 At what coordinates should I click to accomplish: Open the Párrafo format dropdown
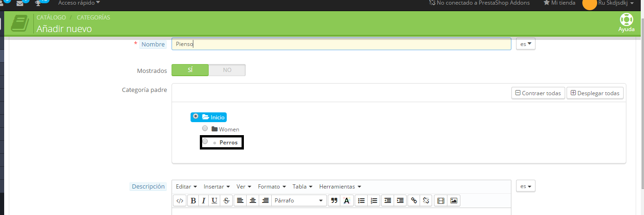[x=299, y=201]
